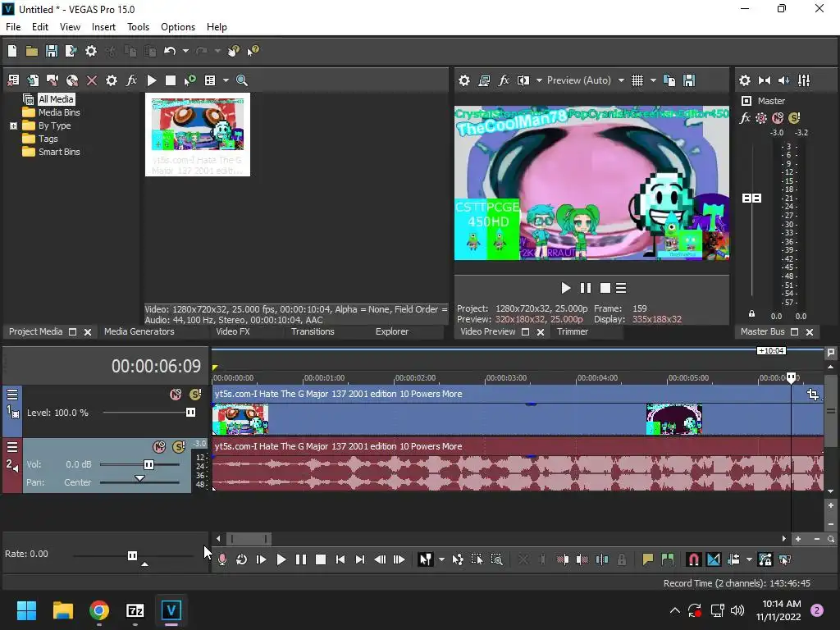Open Video Output FX in preview toolbar
This screenshot has height=630, width=840.
click(x=504, y=80)
